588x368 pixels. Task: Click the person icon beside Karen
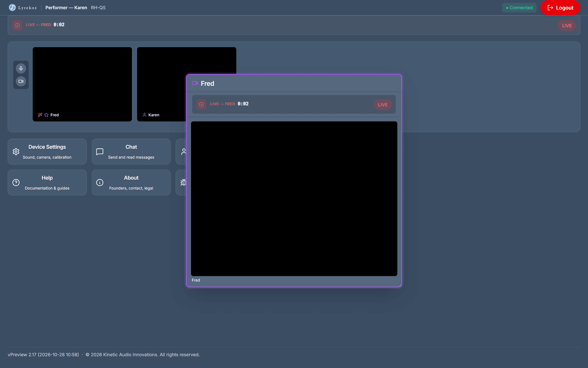pos(145,115)
